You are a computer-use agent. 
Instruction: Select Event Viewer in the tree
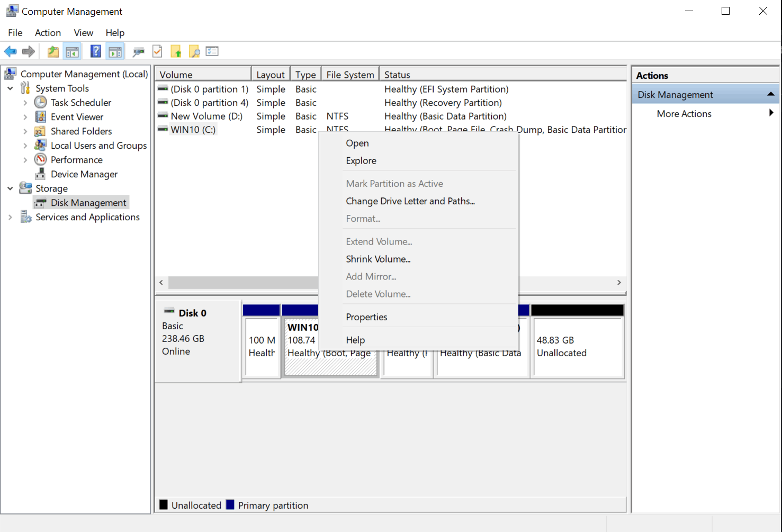77,117
